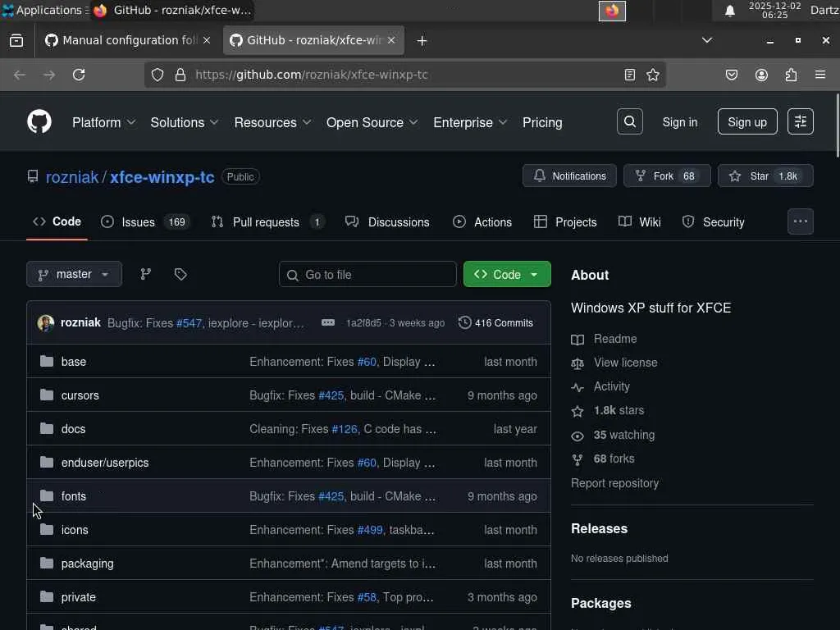Click the Pricing link
This screenshot has width=840, height=630.
(542, 122)
